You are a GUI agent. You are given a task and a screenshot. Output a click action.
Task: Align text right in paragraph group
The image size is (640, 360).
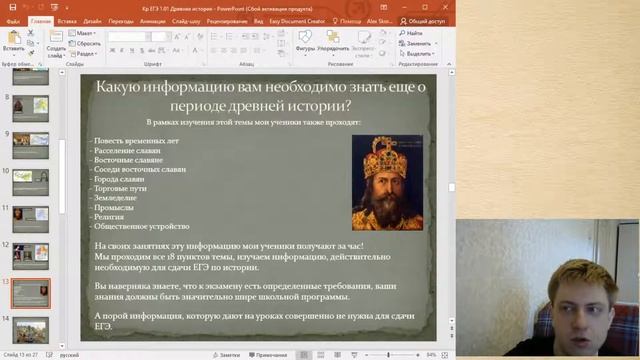coord(233,50)
